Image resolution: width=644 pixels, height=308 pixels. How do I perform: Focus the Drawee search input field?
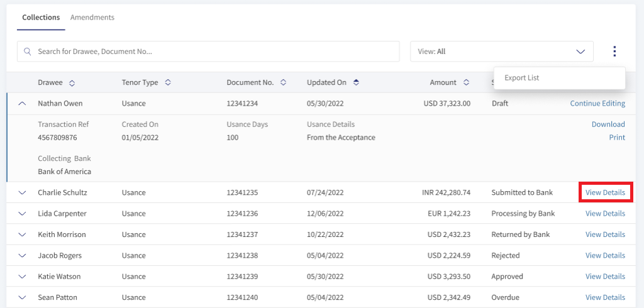(208, 52)
